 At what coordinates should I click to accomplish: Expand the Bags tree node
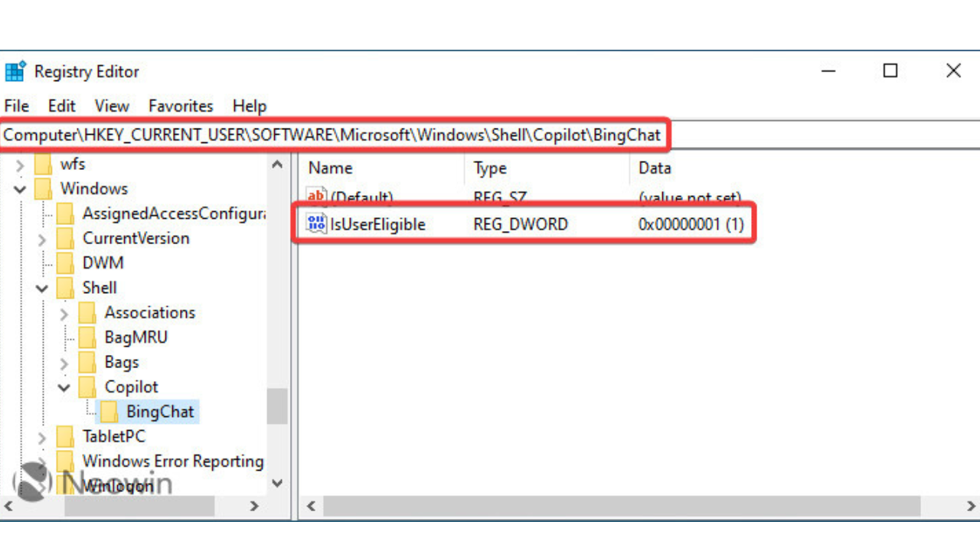point(64,363)
